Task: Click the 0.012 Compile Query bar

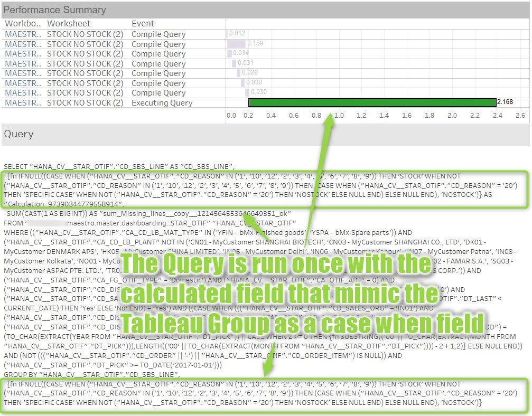Action: pyautogui.click(x=227, y=34)
